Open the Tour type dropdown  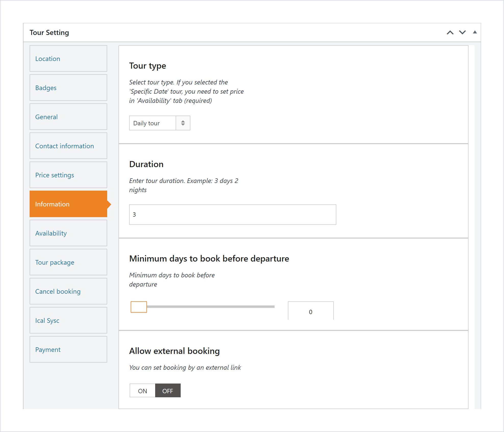tap(159, 123)
